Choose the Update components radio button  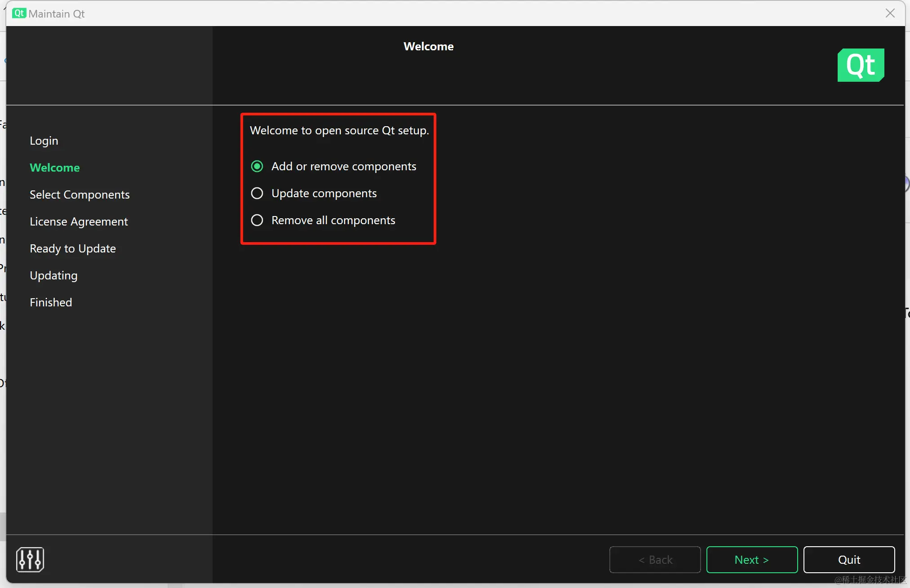pyautogui.click(x=257, y=194)
